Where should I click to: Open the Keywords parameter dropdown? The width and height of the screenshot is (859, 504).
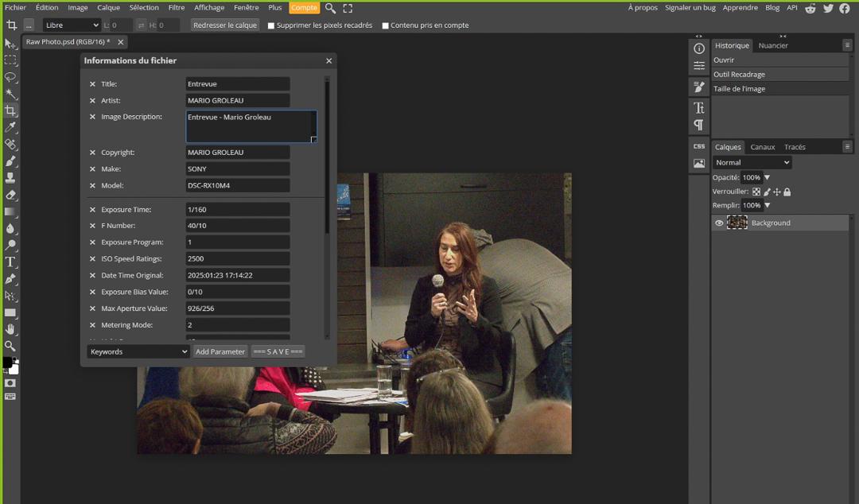point(138,351)
